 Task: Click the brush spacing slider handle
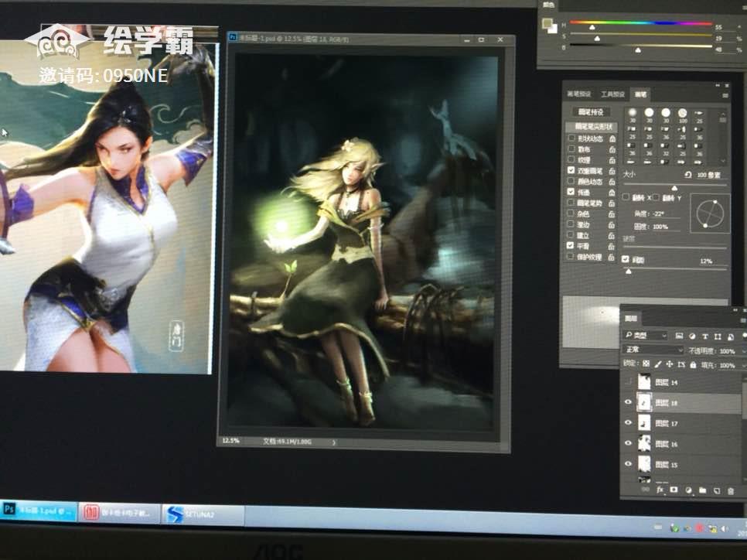[x=629, y=271]
